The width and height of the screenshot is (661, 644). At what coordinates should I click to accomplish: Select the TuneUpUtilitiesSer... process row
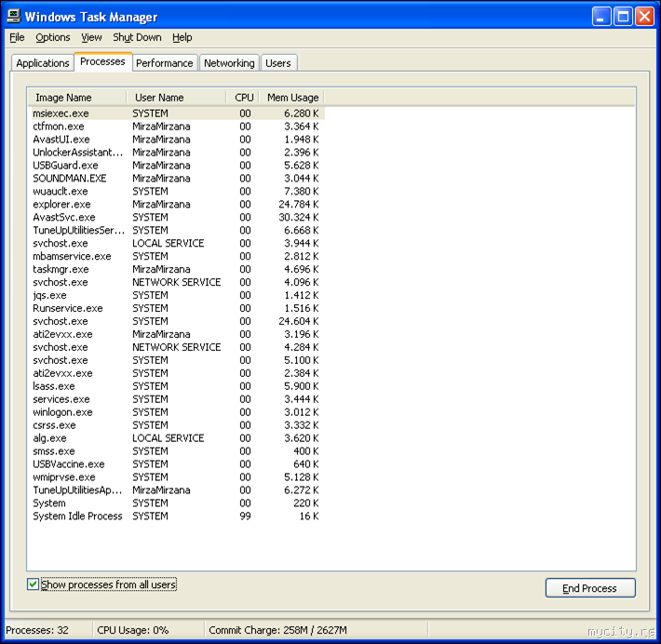(x=176, y=230)
